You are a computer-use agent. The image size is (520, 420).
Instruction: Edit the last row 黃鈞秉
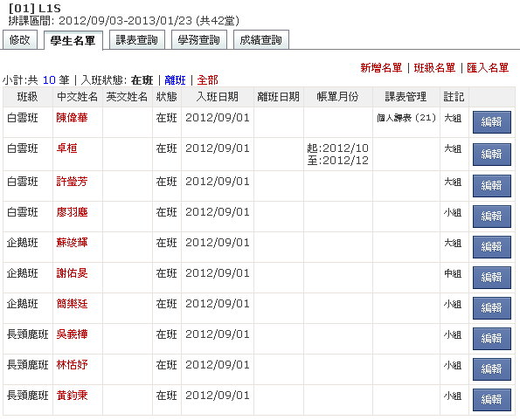(491, 399)
